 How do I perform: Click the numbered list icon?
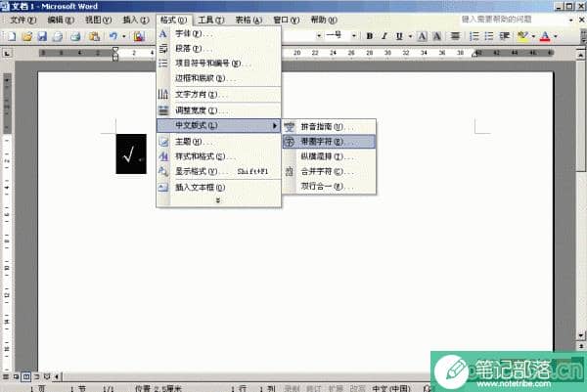[x=474, y=36]
